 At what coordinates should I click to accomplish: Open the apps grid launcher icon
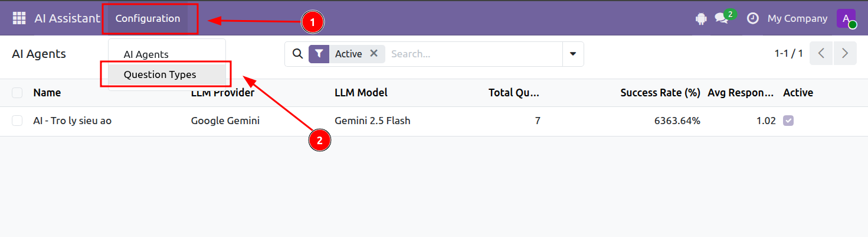point(19,18)
